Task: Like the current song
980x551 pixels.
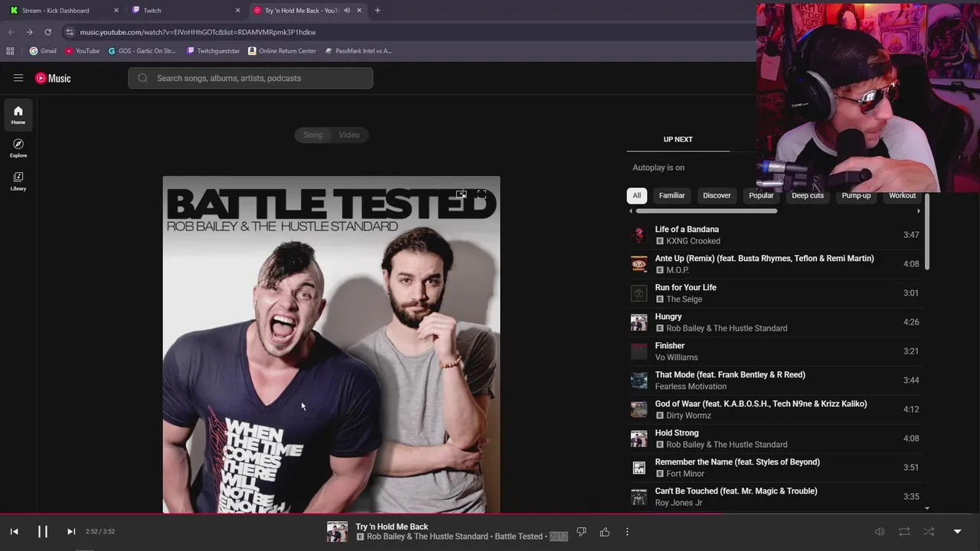Action: point(605,532)
